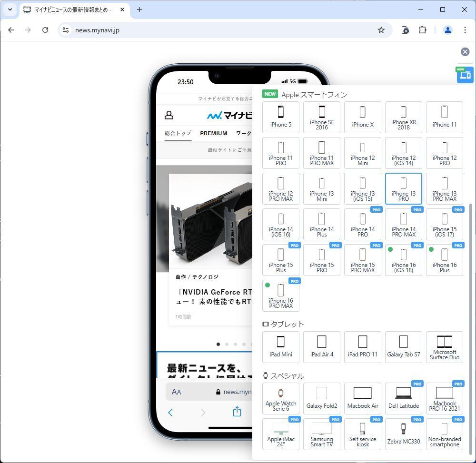Tap the Safari back arrow in simulator
476x463 pixels.
(170, 413)
